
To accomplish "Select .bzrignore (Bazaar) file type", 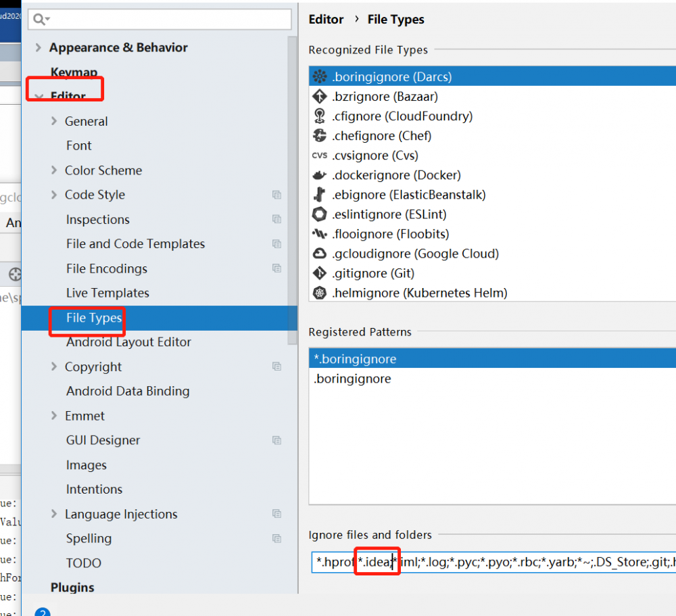I will 492,96.
